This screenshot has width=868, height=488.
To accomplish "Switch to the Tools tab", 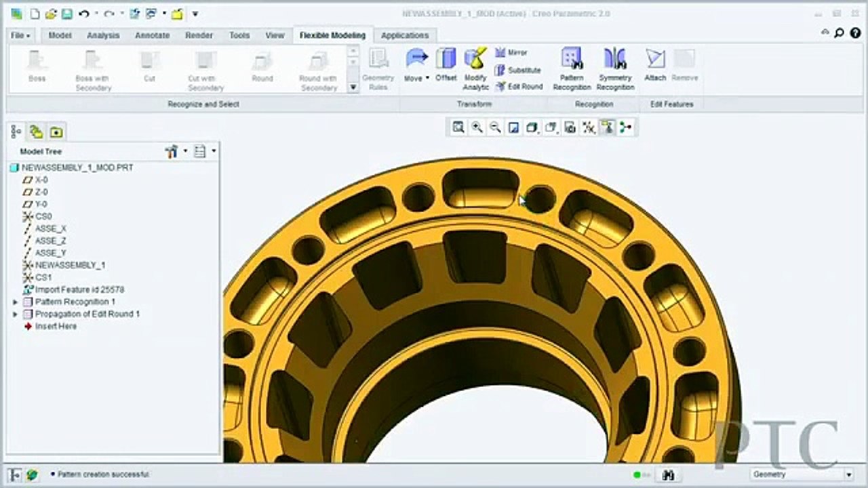I will 239,35.
